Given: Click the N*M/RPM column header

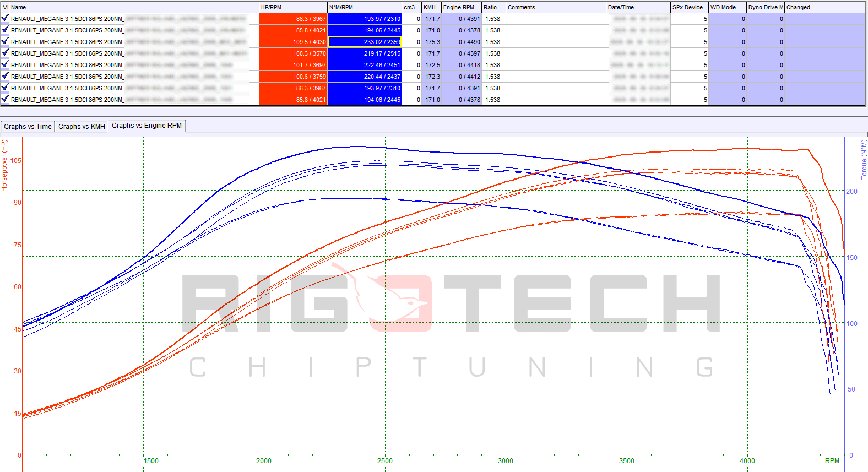Looking at the screenshot, I should pyautogui.click(x=365, y=7).
